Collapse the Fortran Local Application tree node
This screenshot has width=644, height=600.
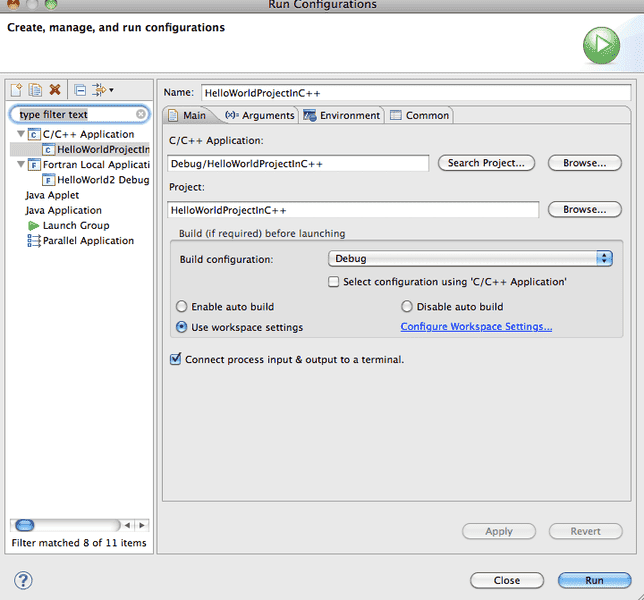(21, 165)
